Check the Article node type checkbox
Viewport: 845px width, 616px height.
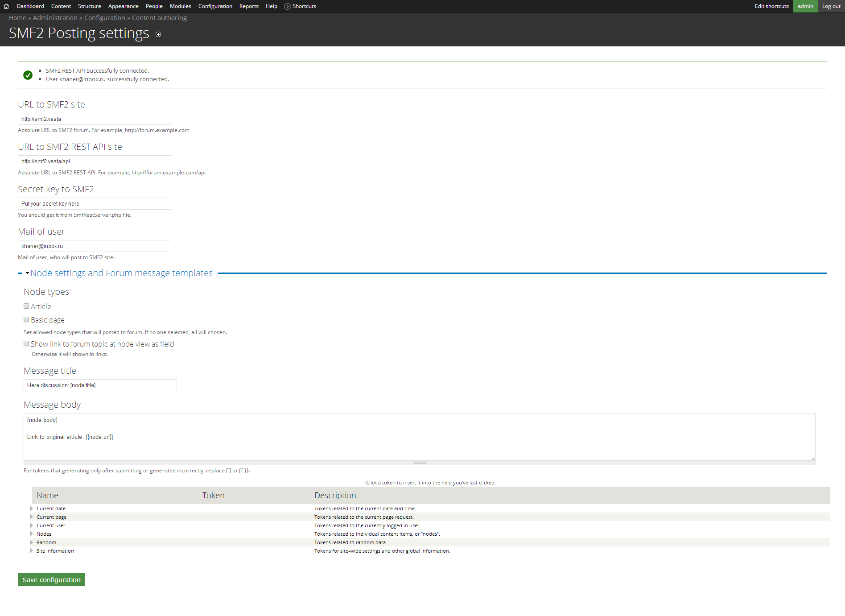pyautogui.click(x=26, y=306)
